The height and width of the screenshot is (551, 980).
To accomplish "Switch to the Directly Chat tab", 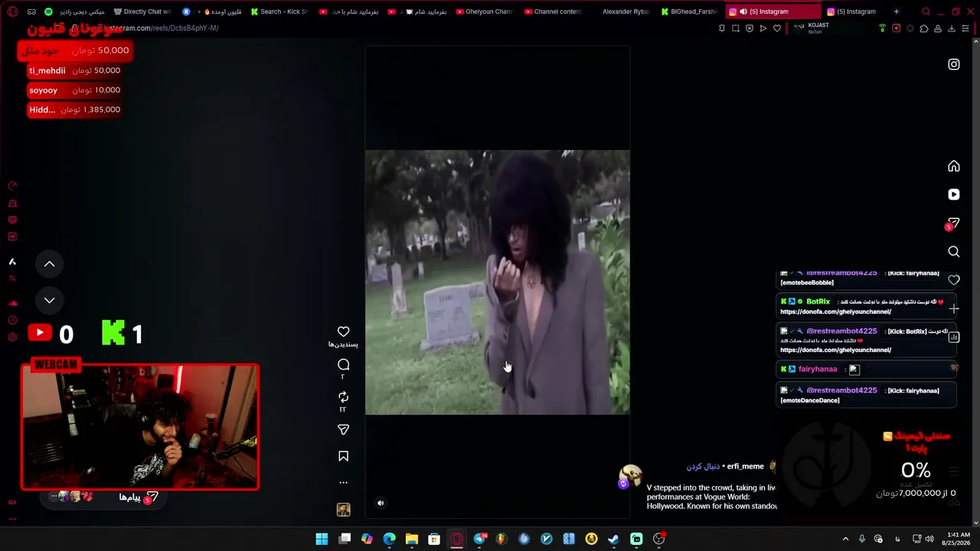I will [x=142, y=11].
